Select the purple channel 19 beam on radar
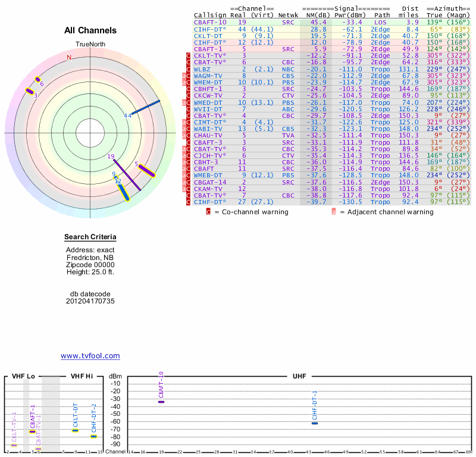The image size is (476, 457). click(x=127, y=172)
